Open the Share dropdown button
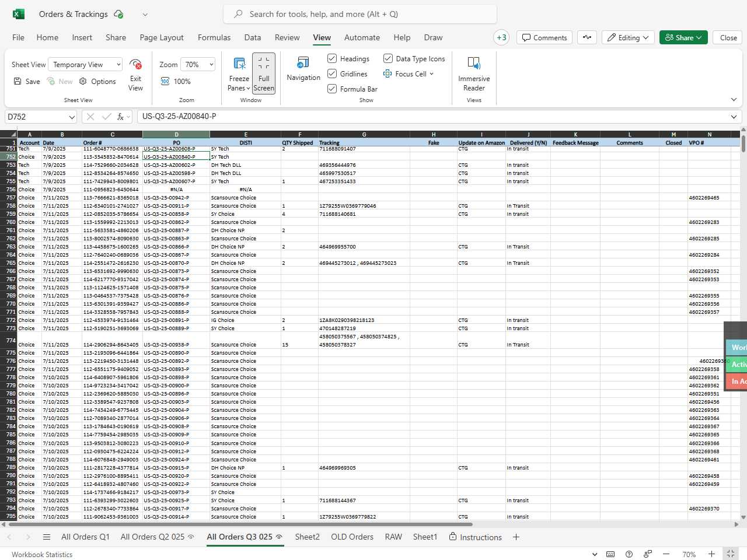747x560 pixels. 684,37
